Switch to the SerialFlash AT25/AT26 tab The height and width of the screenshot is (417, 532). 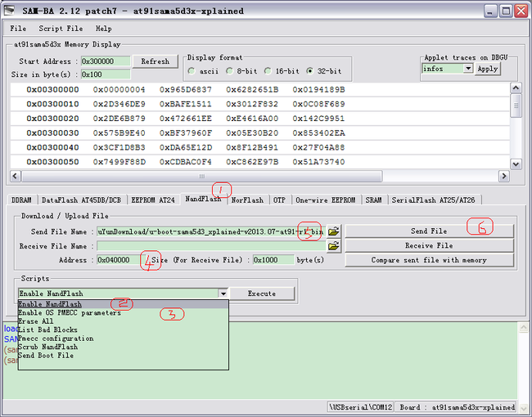click(433, 200)
